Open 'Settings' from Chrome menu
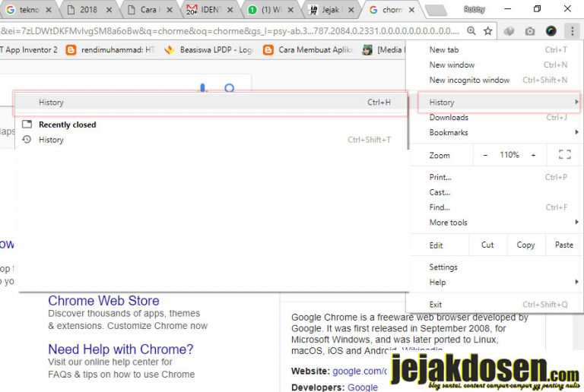This screenshot has height=392, width=584. click(x=494, y=267)
